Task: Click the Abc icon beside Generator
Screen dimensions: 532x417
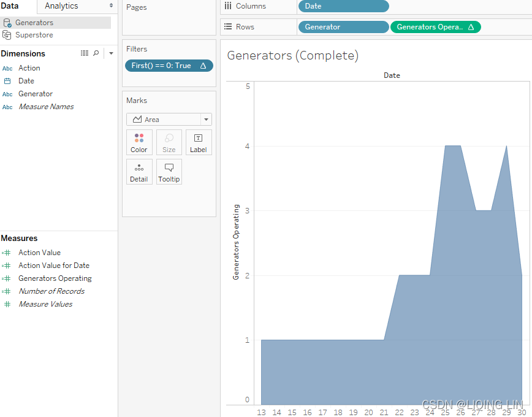Action: [x=7, y=94]
